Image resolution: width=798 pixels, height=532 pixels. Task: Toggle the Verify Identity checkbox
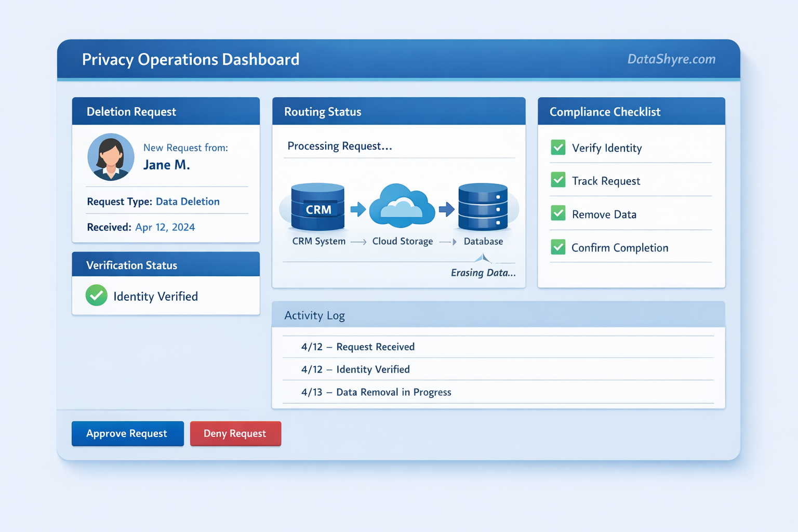click(558, 148)
